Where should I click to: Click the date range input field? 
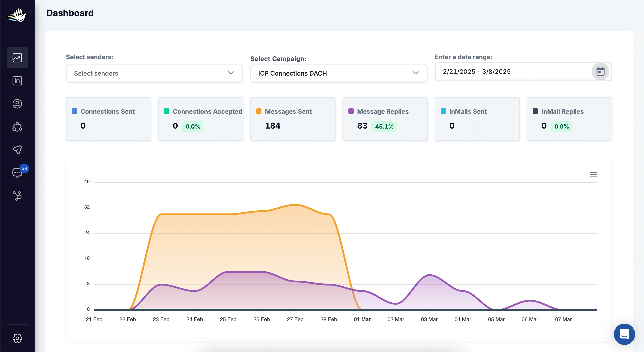coord(523,71)
